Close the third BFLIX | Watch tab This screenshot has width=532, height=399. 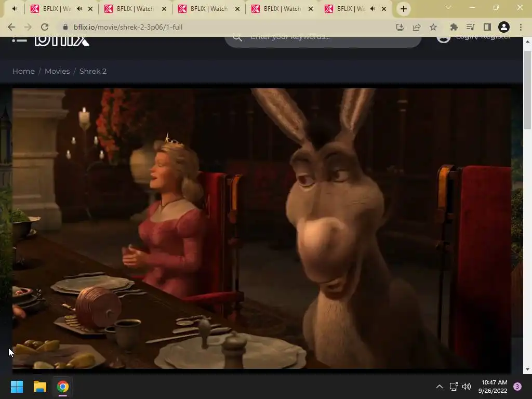pyautogui.click(x=164, y=9)
